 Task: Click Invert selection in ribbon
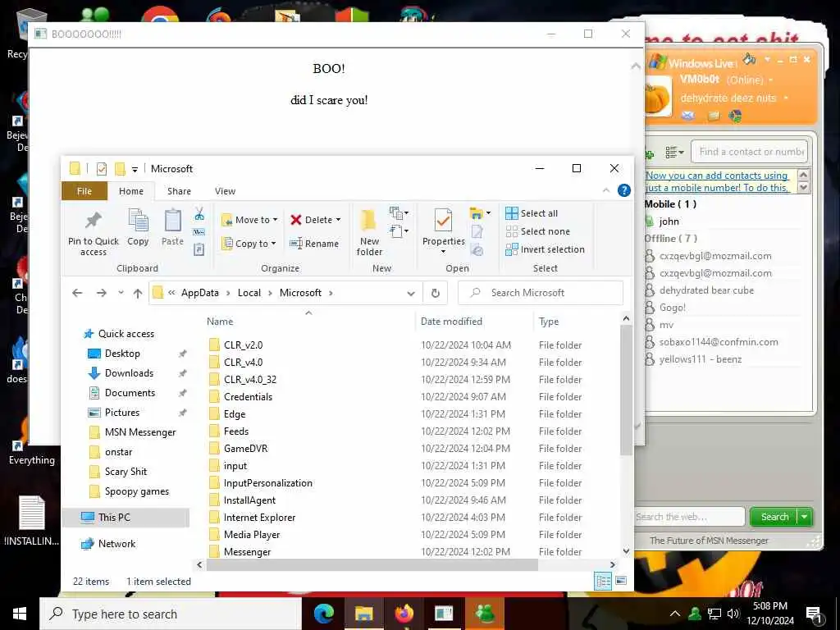tap(545, 249)
